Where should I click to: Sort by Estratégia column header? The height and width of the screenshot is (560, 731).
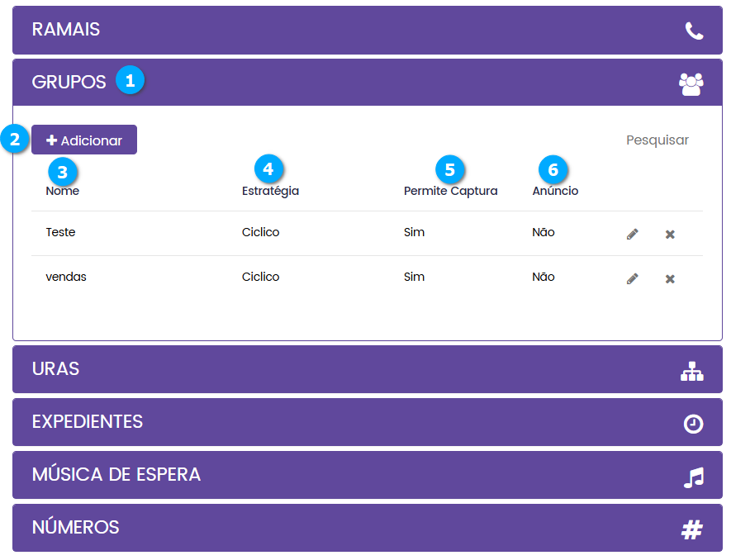(x=270, y=191)
